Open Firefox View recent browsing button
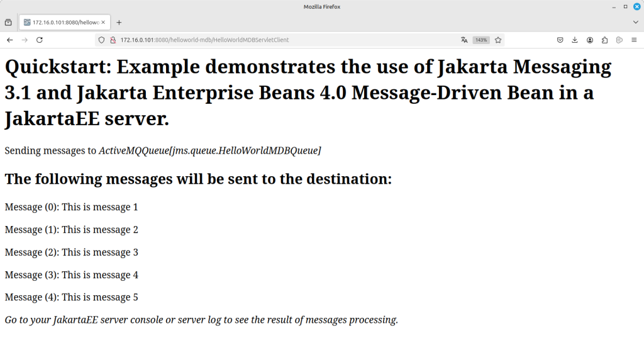 [x=8, y=22]
